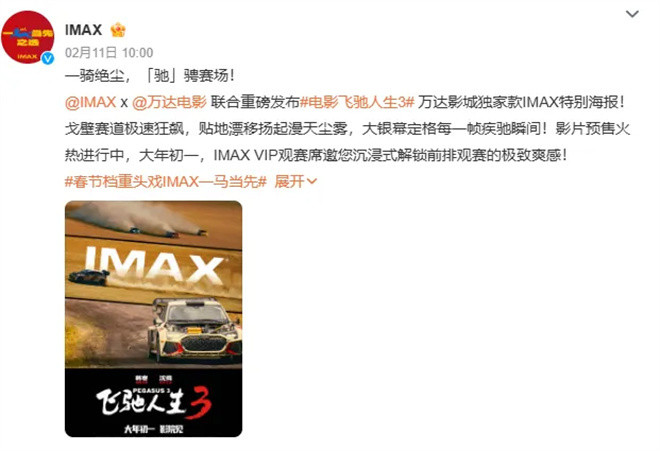The image size is (660, 451).
Task: Click the 飞驰人生3 title on poster
Action: click(x=154, y=402)
